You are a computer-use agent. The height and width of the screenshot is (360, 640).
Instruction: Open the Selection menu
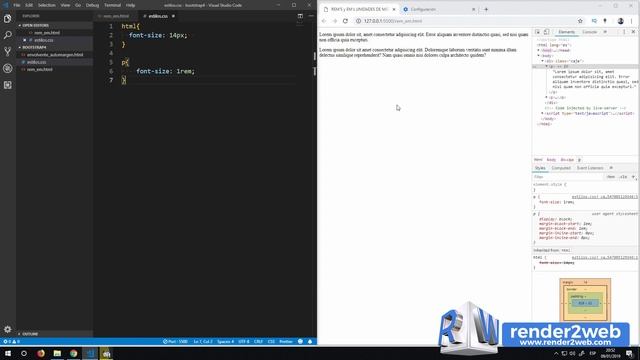pos(47,5)
